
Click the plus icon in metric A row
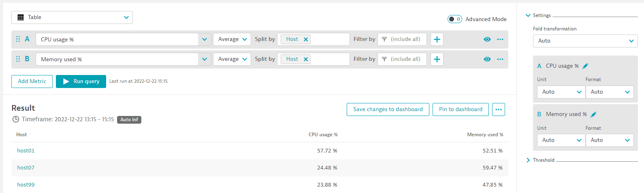[x=437, y=39]
